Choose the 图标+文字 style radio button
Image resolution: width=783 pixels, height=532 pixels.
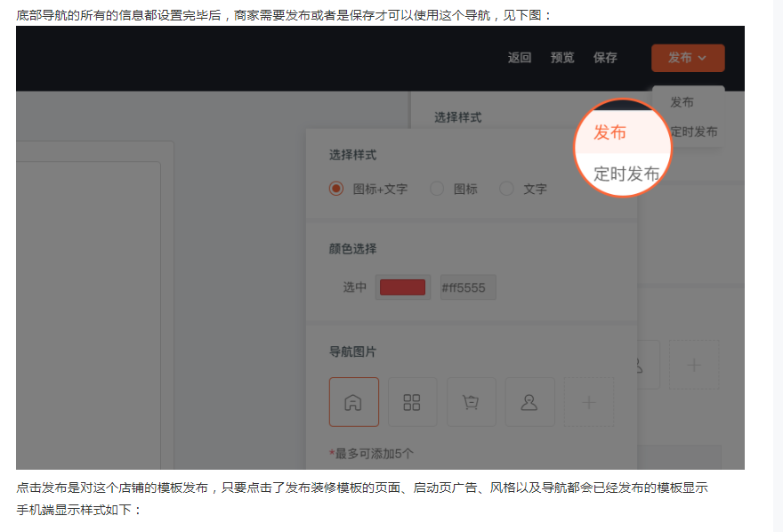coord(336,189)
